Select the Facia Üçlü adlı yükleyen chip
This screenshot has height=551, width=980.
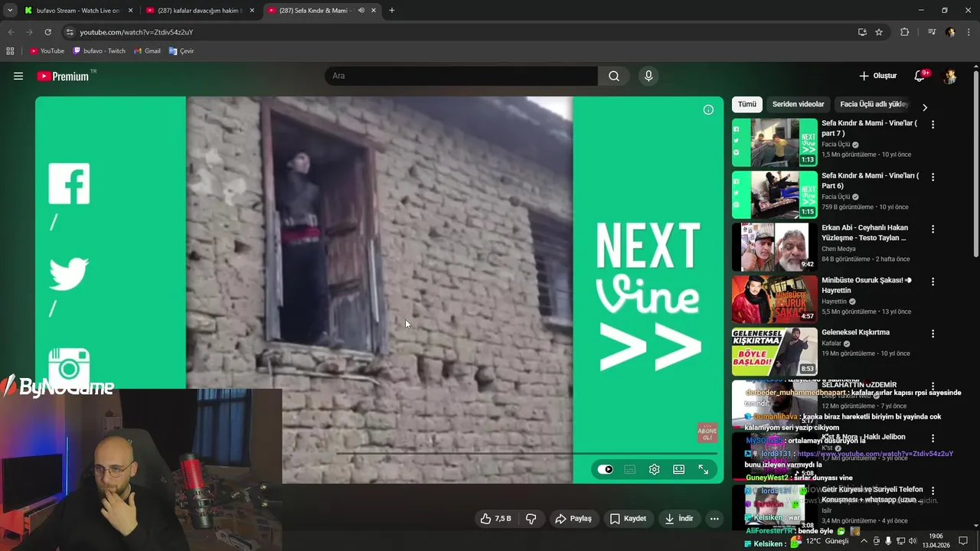pos(873,105)
